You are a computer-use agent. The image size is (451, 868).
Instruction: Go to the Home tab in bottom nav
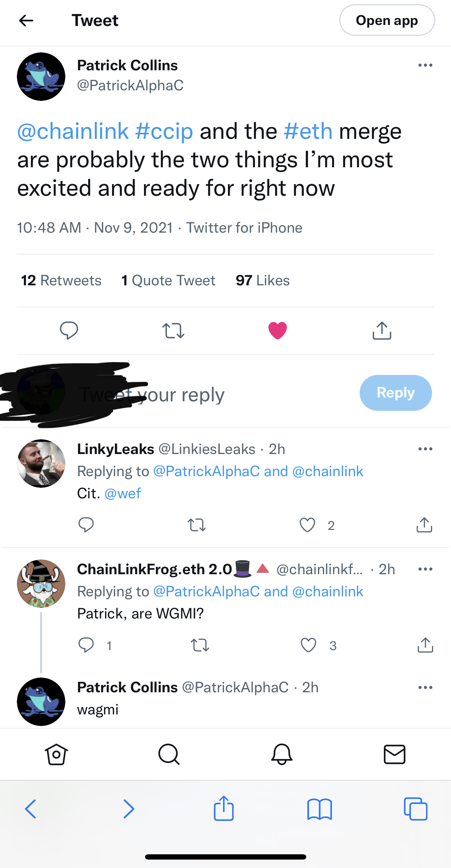coord(56,754)
